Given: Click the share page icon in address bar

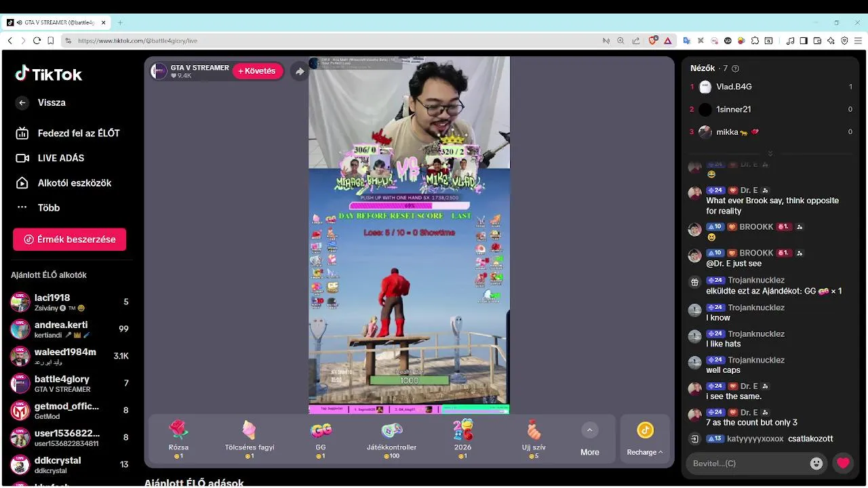Looking at the screenshot, I should (635, 41).
